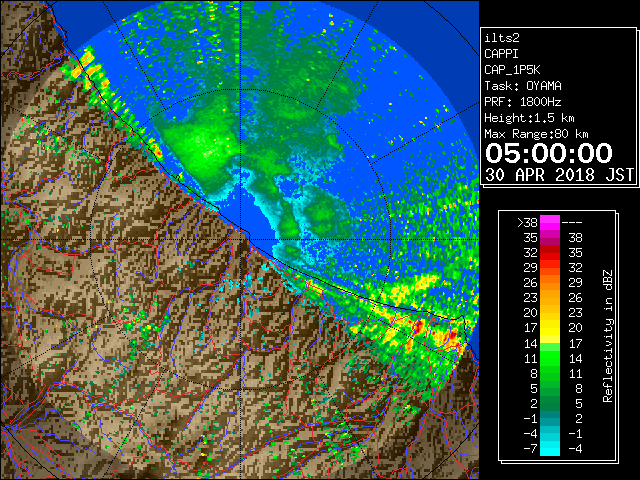Select the "CAPPI" product text

[501, 54]
